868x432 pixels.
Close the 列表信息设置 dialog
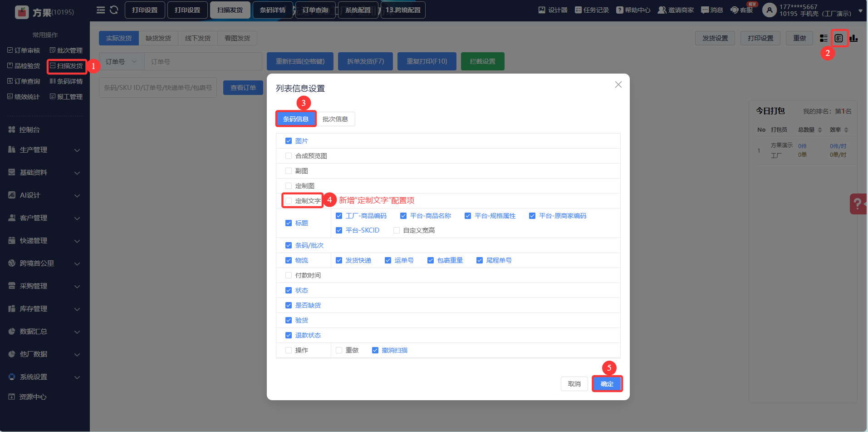pos(618,84)
